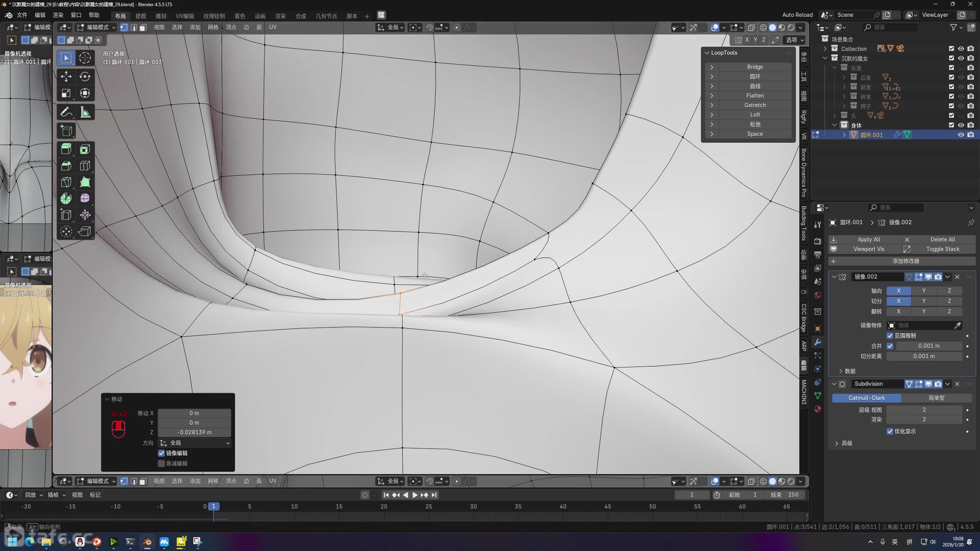Click the play animation button
980x551 pixels.
pos(415,495)
